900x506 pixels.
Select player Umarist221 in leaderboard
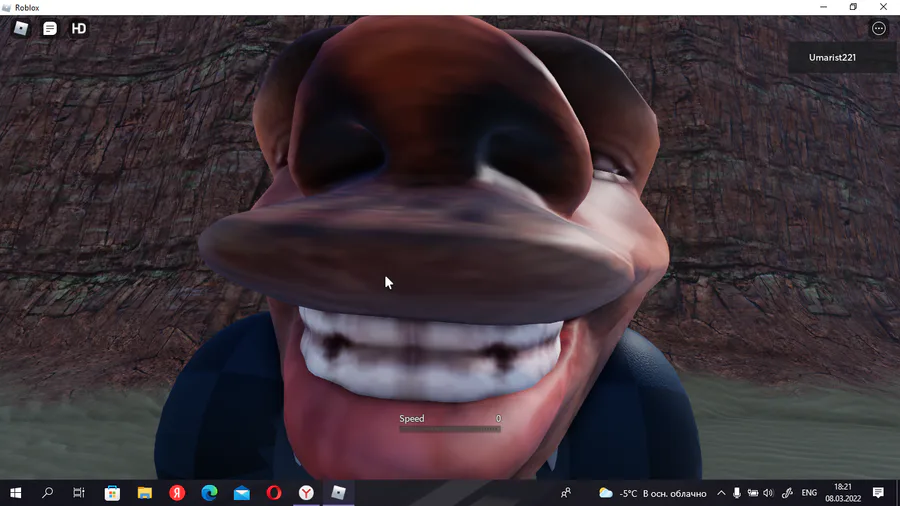point(832,57)
